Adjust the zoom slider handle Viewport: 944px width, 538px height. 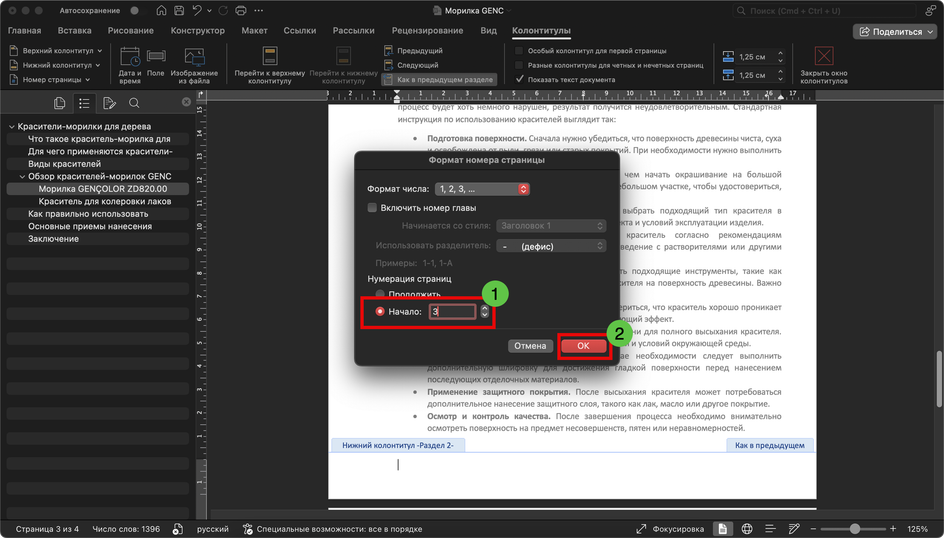pyautogui.click(x=855, y=529)
